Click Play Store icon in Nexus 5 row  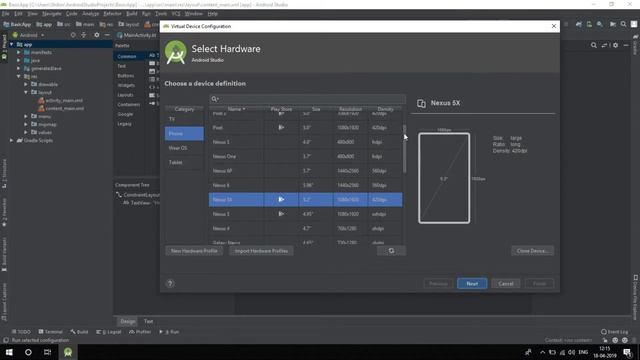point(281,213)
